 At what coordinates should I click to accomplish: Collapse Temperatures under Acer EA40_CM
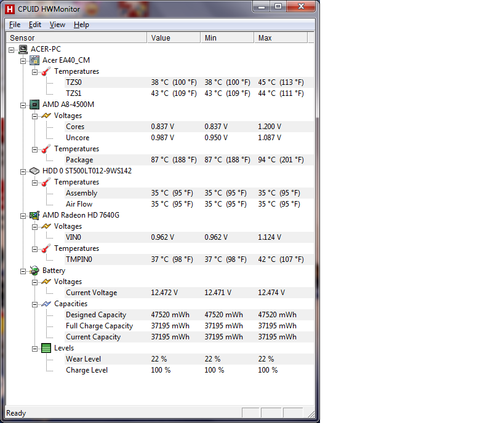(34, 72)
